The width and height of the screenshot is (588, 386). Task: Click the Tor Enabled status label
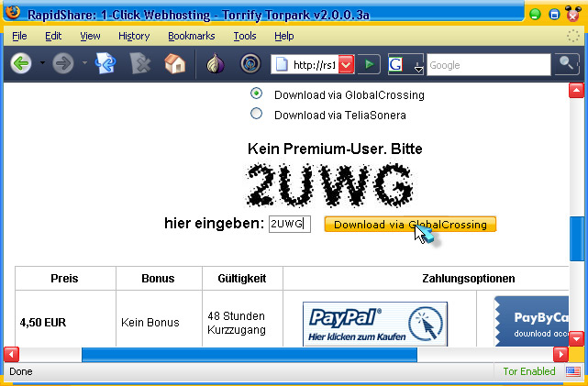tap(529, 371)
